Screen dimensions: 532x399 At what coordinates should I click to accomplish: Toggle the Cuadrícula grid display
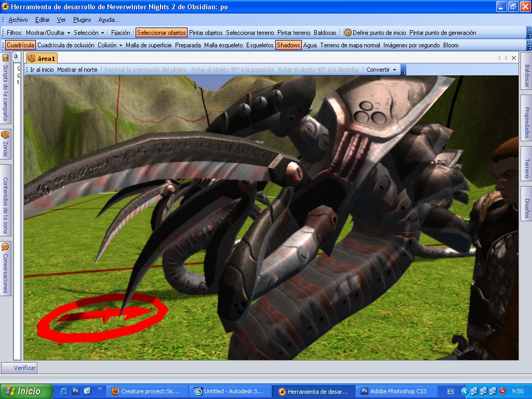point(21,45)
